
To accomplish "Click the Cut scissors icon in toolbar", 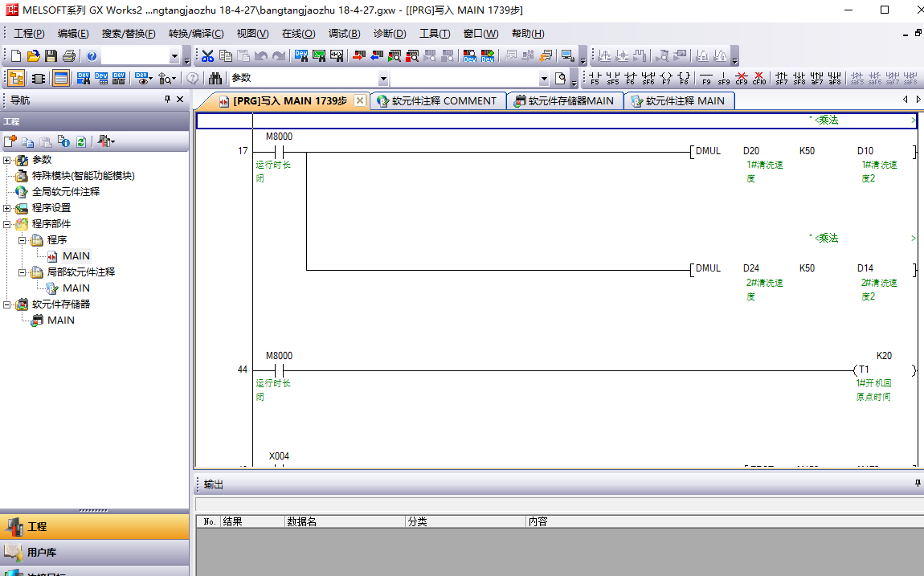I will 207,56.
